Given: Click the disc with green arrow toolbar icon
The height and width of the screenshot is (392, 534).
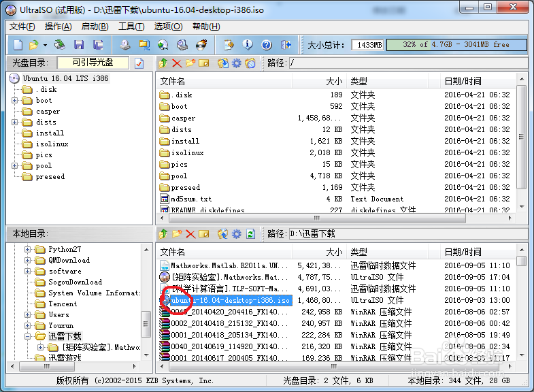Looking at the screenshot, I should [x=163, y=45].
